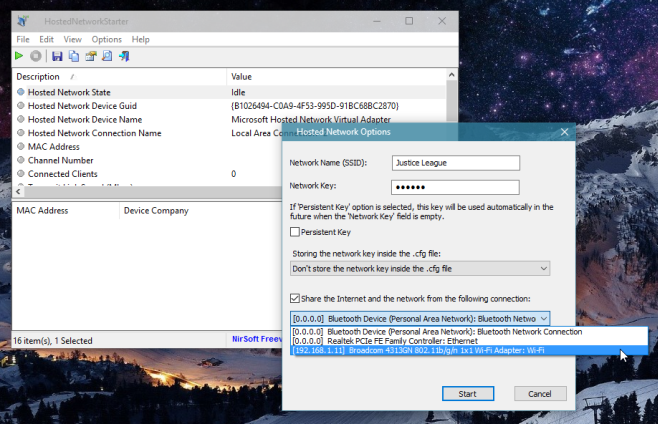Enable the Persistent Key checkbox

[295, 232]
